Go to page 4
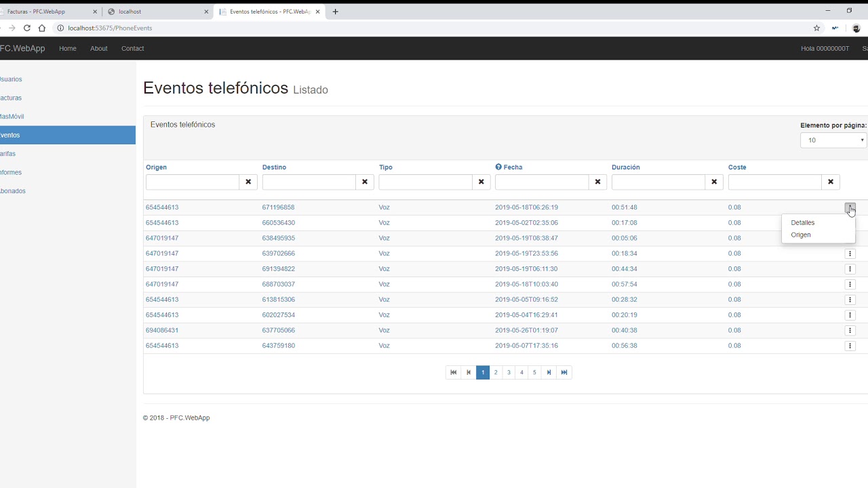Screen dimensions: 868x488 tap(521, 372)
